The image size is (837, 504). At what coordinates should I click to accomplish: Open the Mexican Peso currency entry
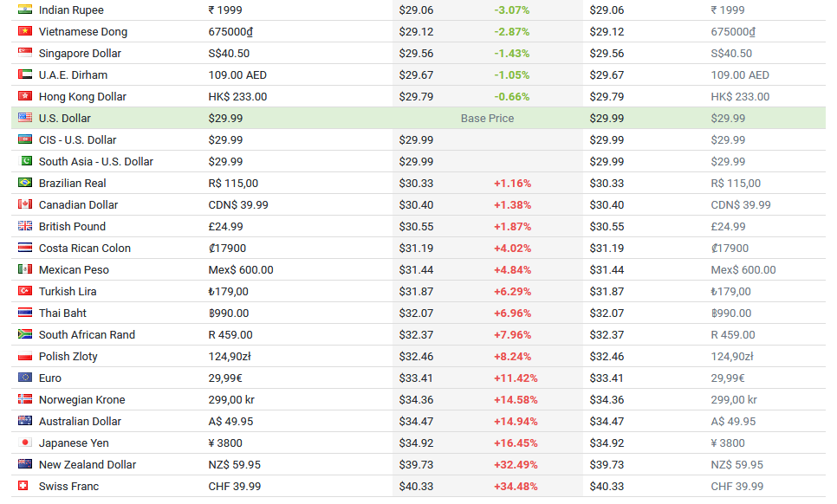(x=74, y=269)
